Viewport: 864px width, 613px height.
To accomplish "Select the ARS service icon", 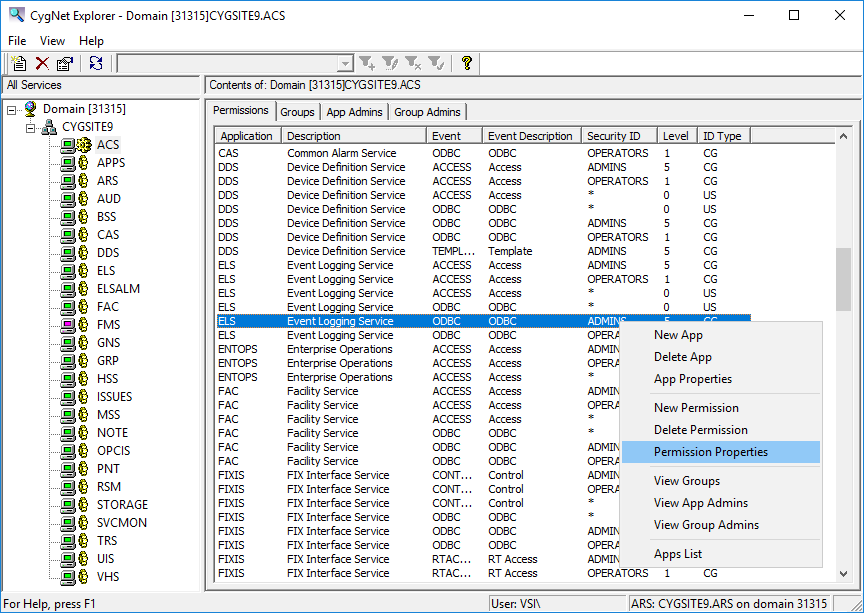I will pos(74,181).
